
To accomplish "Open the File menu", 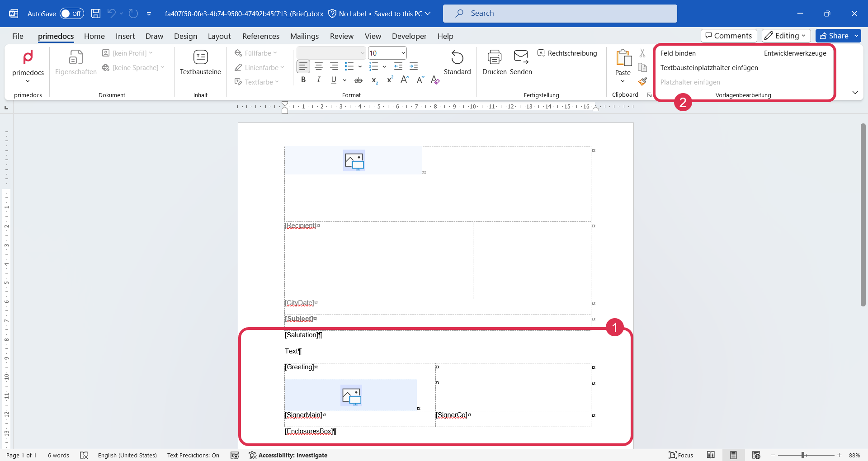I will [18, 36].
